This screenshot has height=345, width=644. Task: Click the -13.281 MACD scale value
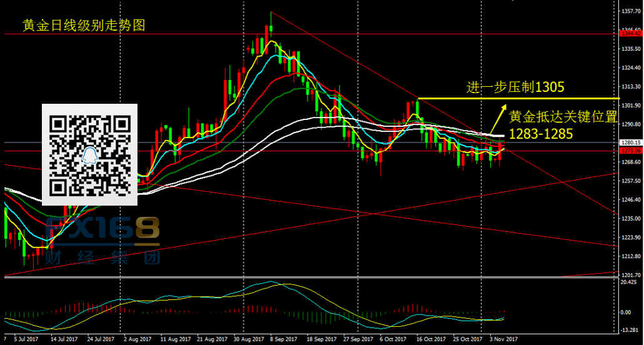[630, 330]
